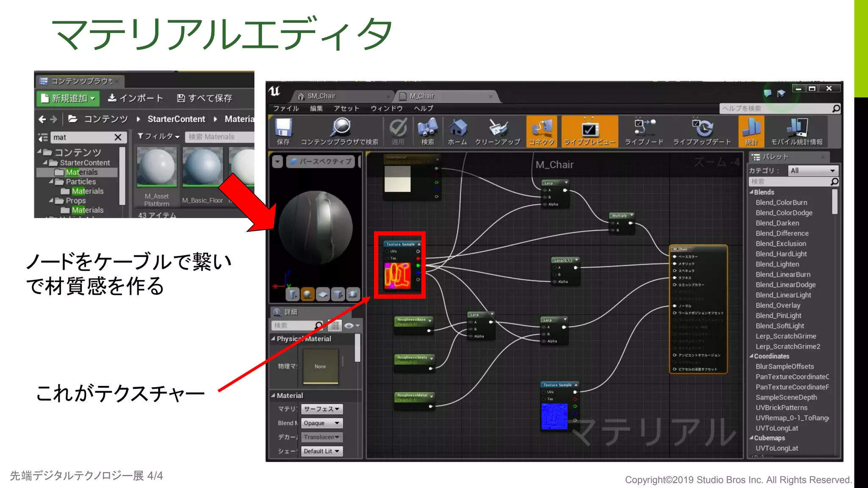The image size is (868, 488).
Task: Open the details view options eye dropdown
Action: [x=352, y=325]
